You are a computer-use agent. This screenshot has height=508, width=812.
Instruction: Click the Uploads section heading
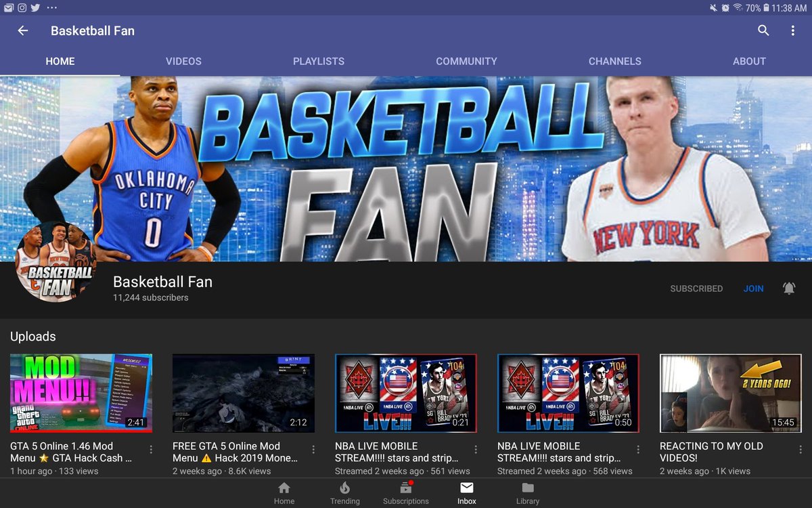32,337
